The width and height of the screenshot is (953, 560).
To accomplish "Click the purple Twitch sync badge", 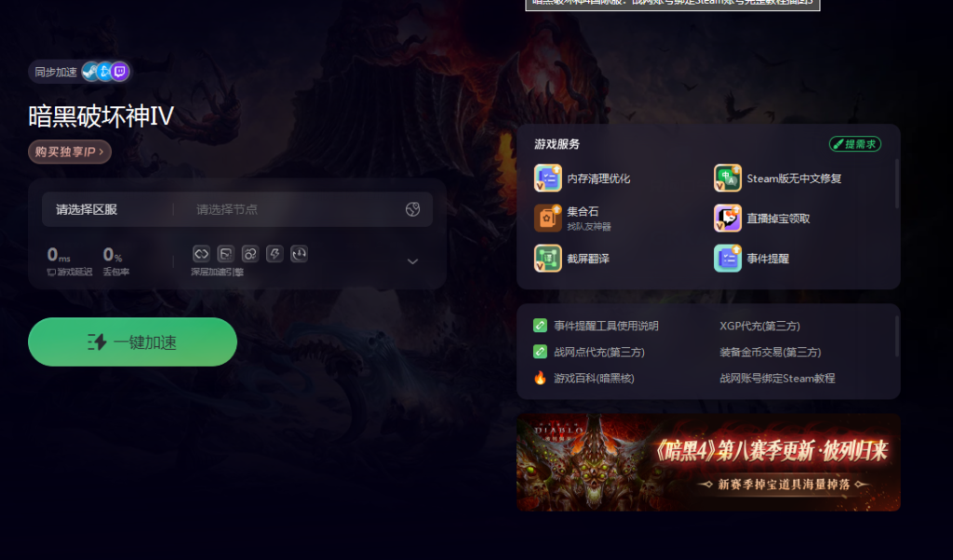I will tap(120, 72).
